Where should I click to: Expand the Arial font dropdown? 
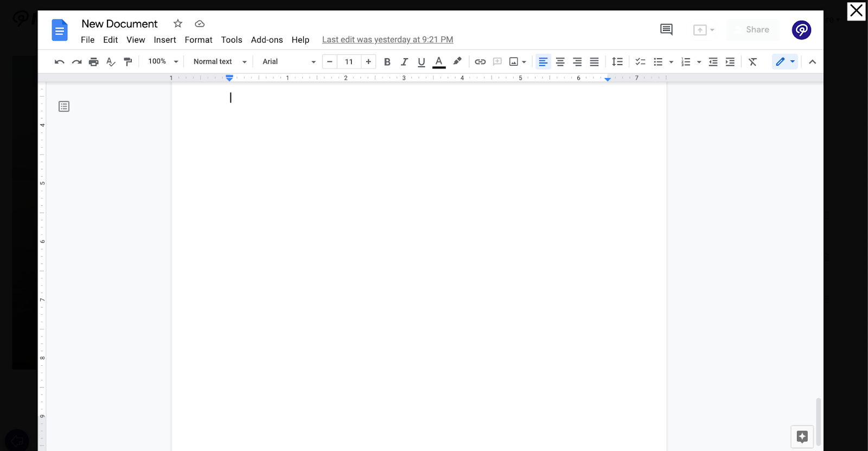(x=289, y=62)
